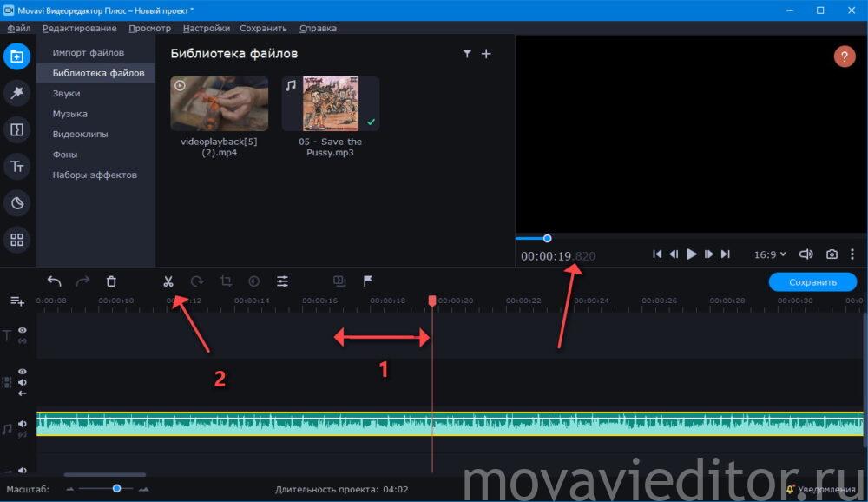Open the Сохранить menu in menu bar
The image size is (868, 502).
click(x=264, y=29)
